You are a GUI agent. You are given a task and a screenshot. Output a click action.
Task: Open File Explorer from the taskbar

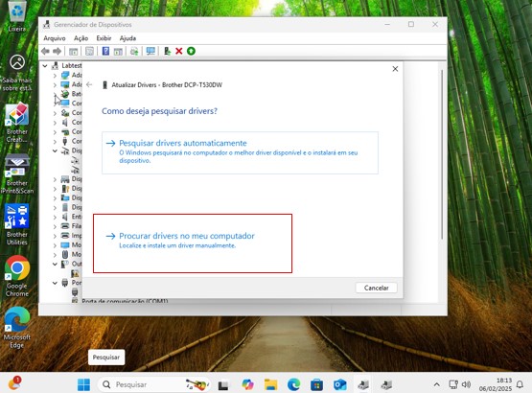270,384
